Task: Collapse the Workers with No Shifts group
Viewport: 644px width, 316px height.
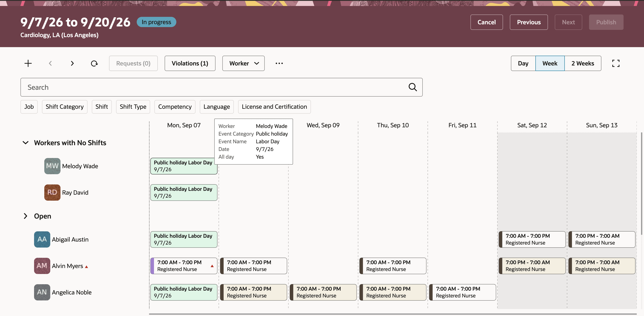Action: click(x=26, y=143)
